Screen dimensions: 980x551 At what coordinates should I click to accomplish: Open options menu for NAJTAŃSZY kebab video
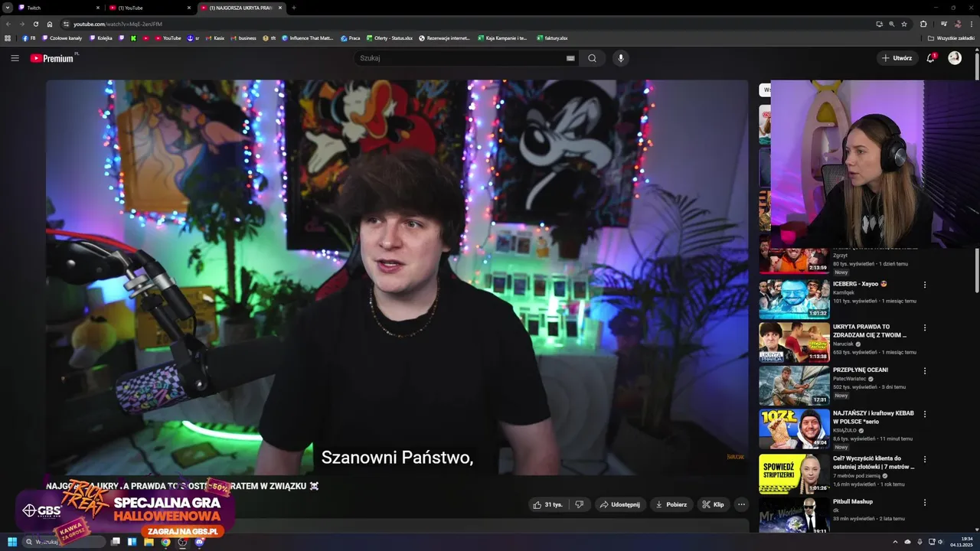(925, 414)
